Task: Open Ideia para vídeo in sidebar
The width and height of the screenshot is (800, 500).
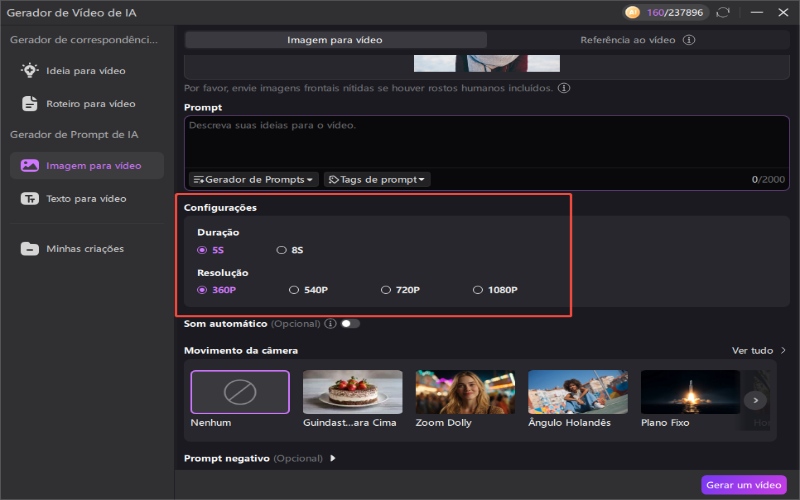Action: [x=86, y=71]
